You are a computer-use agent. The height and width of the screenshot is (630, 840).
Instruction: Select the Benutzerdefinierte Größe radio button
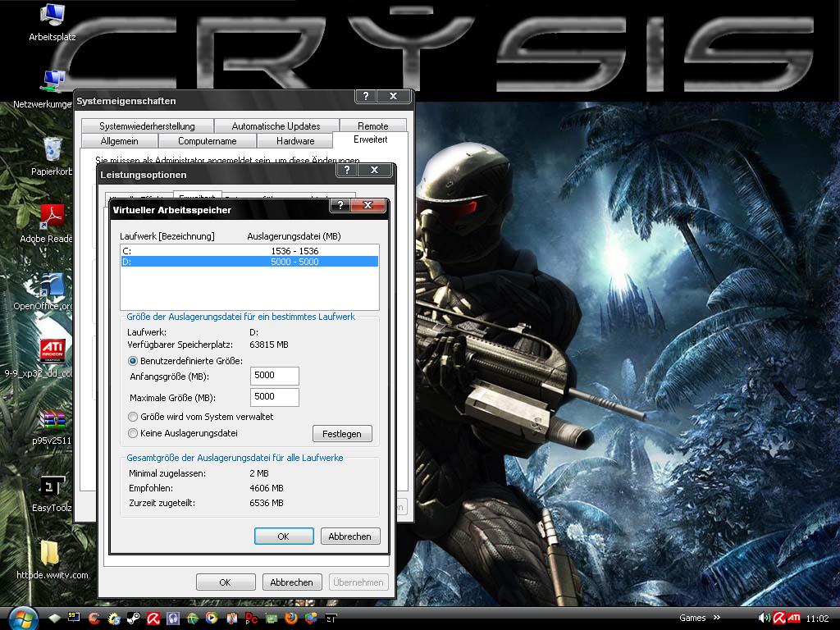tap(133, 361)
